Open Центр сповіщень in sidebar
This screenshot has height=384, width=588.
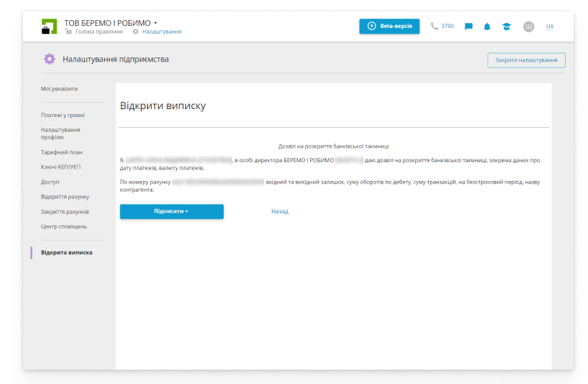64,227
